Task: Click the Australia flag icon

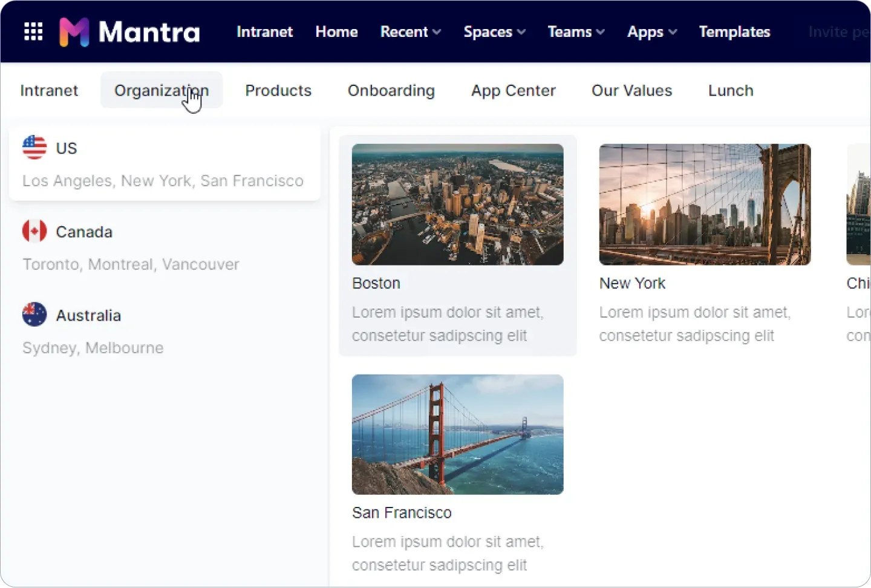Action: pyautogui.click(x=34, y=314)
